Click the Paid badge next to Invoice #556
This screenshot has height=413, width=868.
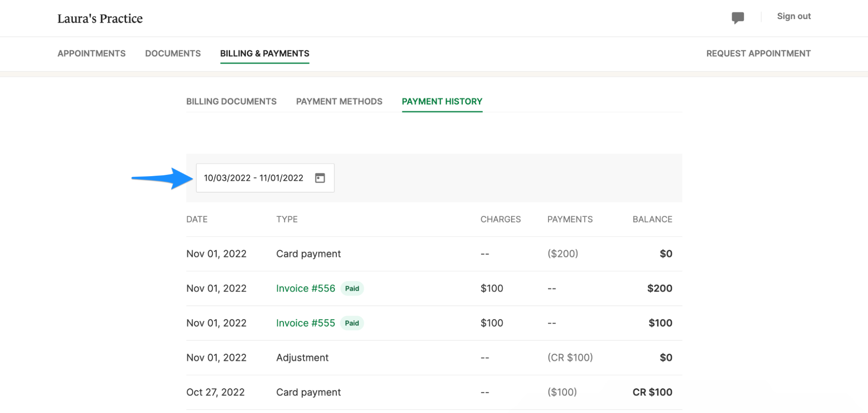pyautogui.click(x=352, y=288)
